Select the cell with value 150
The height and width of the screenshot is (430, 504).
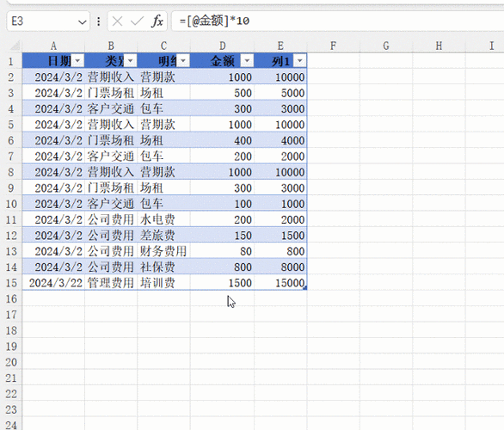tap(222, 236)
